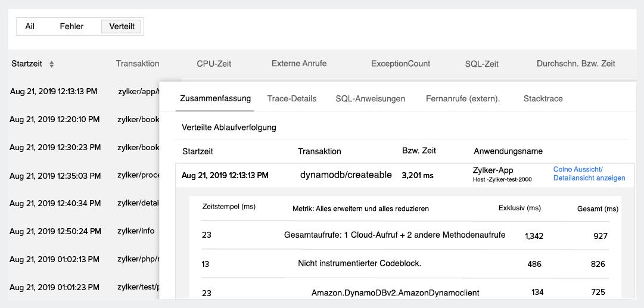Click Metrik: Alles erweitern und alles reduzieren
The height and width of the screenshot is (308, 644).
pos(360,209)
